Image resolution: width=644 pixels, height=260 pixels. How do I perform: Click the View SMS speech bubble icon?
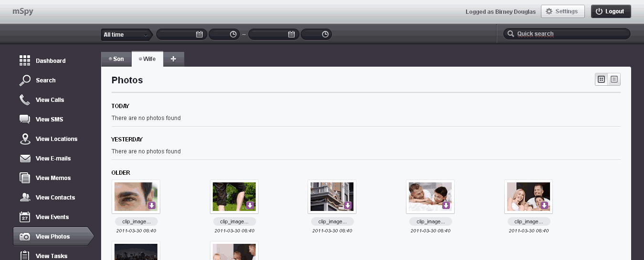pyautogui.click(x=25, y=120)
